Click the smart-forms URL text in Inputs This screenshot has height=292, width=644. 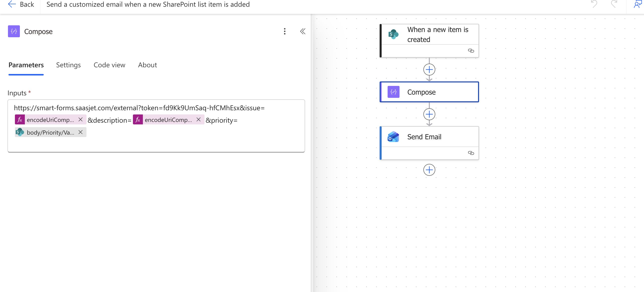click(x=139, y=108)
